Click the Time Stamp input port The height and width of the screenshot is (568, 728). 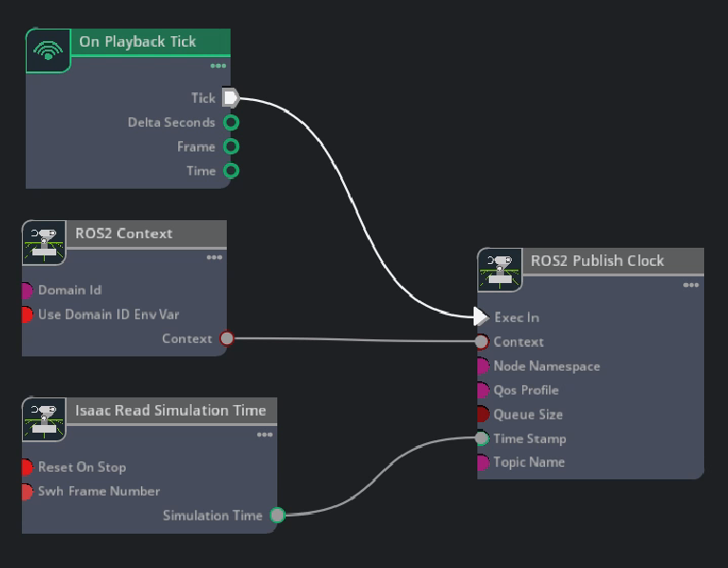482,438
